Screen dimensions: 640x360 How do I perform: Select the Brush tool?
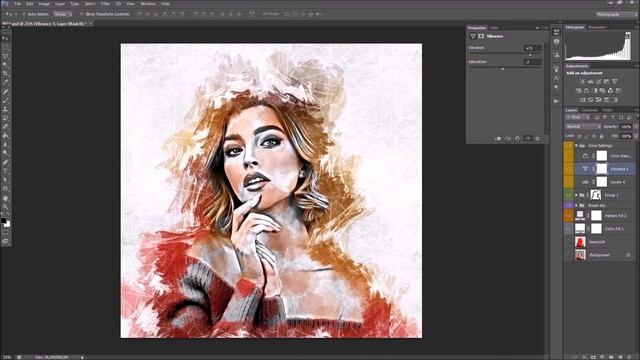pos(5,100)
